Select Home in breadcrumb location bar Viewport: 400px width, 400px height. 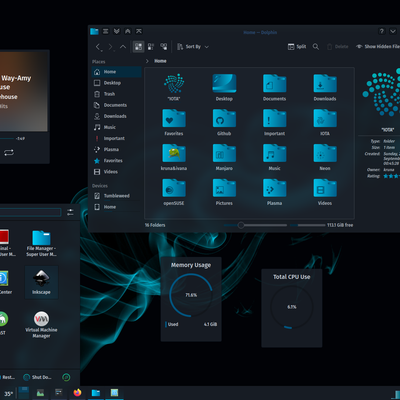[x=160, y=61]
